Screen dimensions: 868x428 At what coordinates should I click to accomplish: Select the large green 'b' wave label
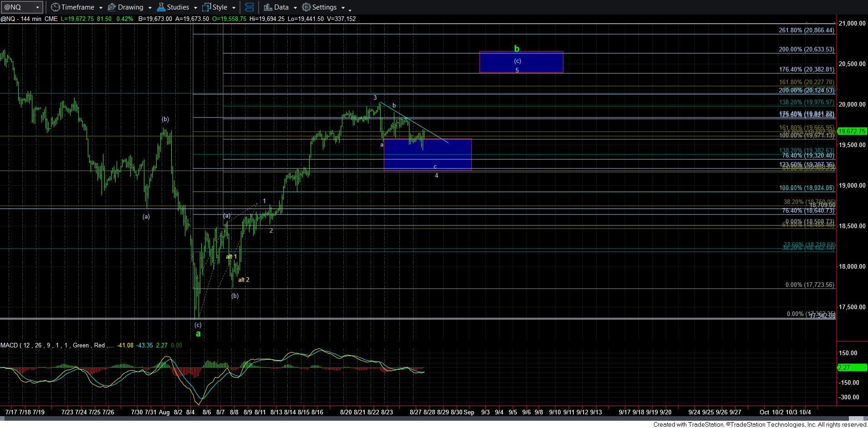click(516, 49)
